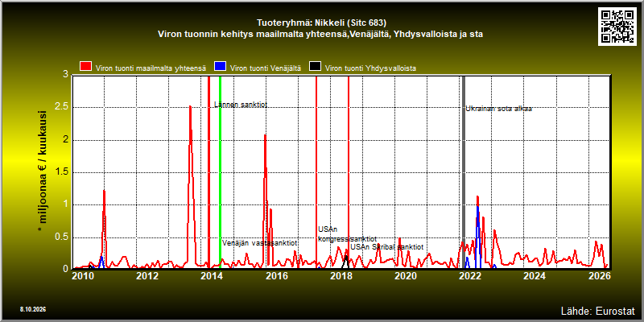Click the QR code in the corner
Viewport: 644px width, 322px height.
[x=617, y=26]
